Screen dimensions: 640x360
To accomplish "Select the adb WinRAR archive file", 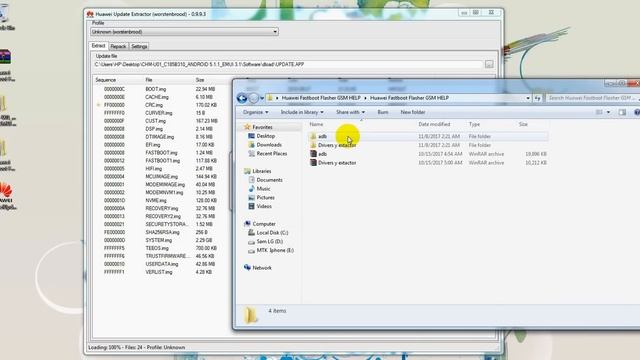I will point(428,154).
